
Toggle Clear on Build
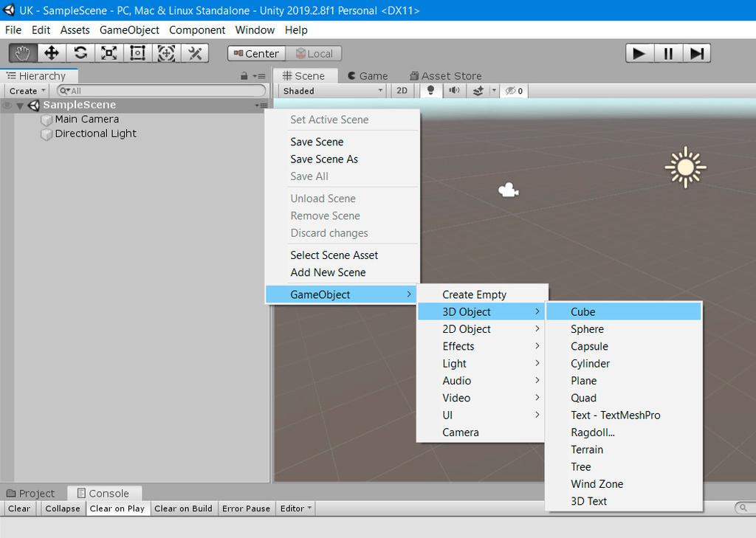pyautogui.click(x=183, y=508)
